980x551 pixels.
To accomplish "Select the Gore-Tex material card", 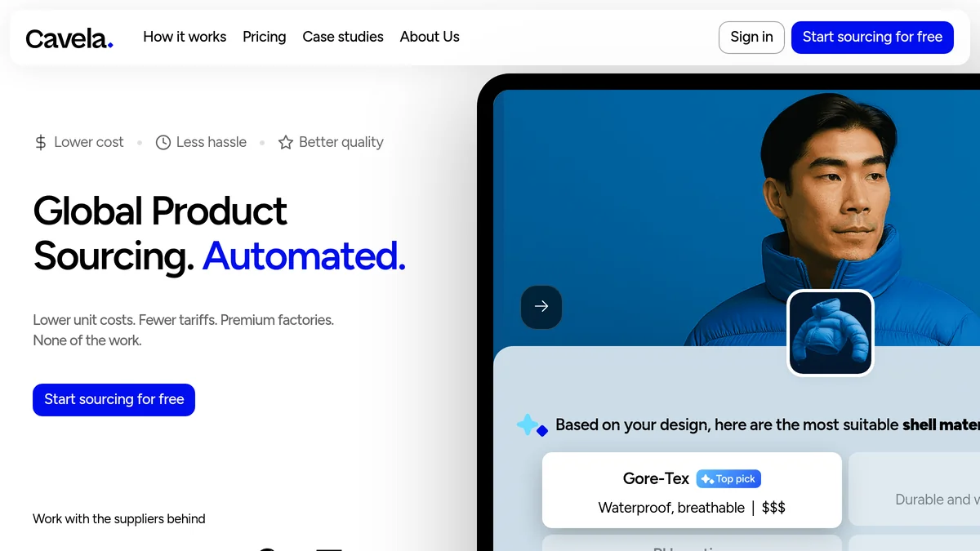I will point(692,490).
